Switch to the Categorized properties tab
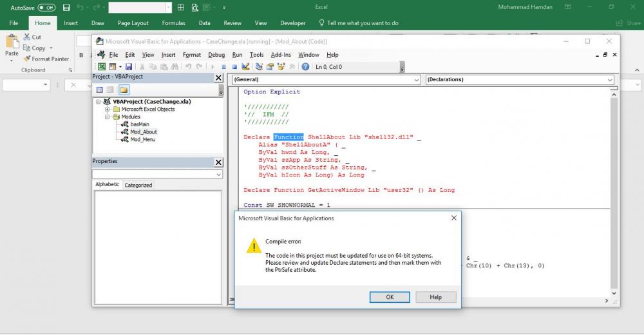This screenshot has height=335, width=644. tap(138, 186)
